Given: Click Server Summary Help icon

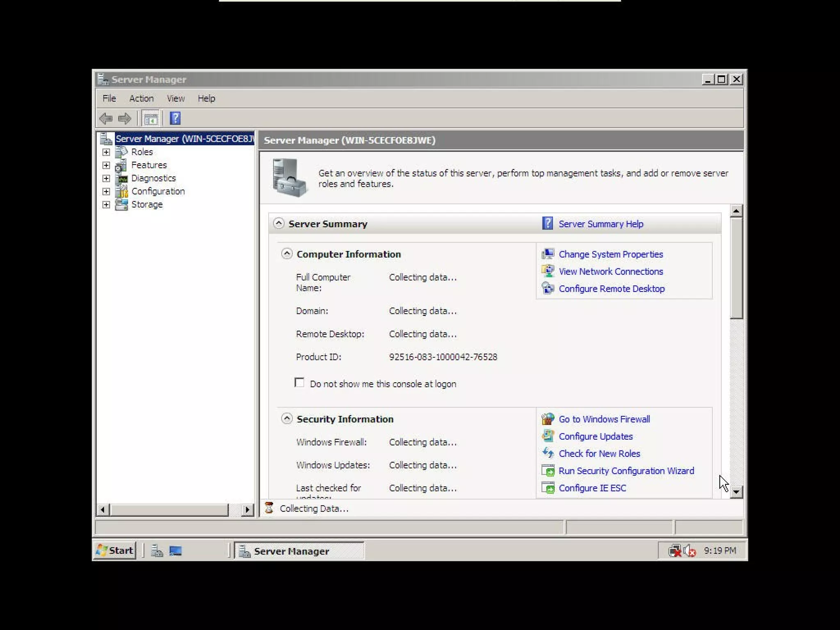Looking at the screenshot, I should (548, 224).
